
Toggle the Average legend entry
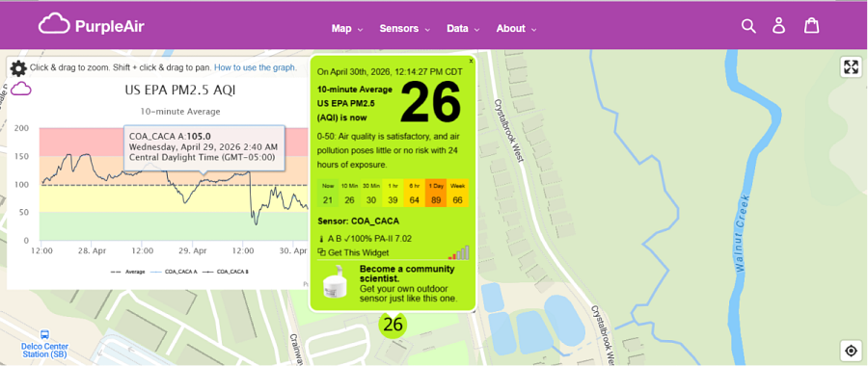(x=128, y=272)
